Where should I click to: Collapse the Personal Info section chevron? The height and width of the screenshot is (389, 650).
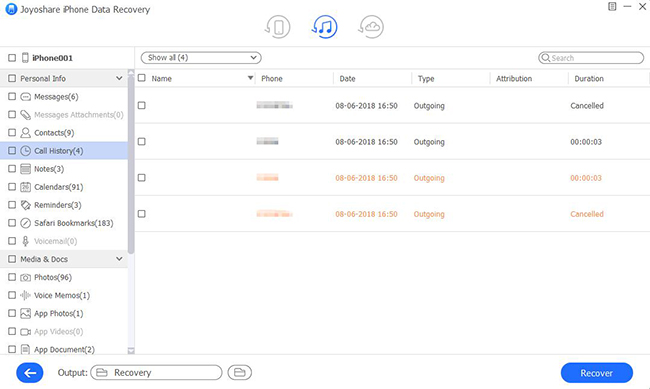pos(119,78)
